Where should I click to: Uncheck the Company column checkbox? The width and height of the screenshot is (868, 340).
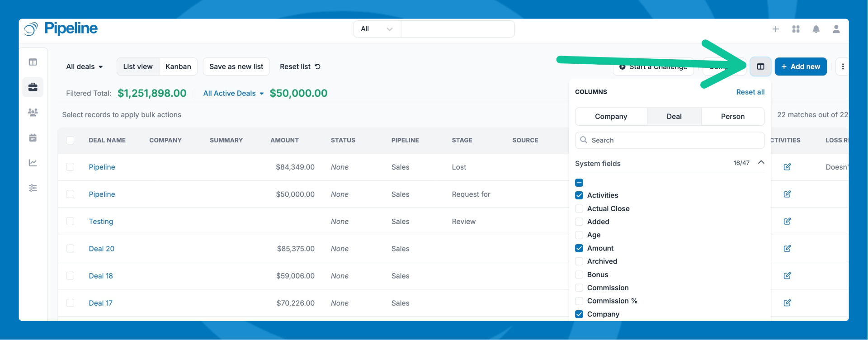point(579,314)
